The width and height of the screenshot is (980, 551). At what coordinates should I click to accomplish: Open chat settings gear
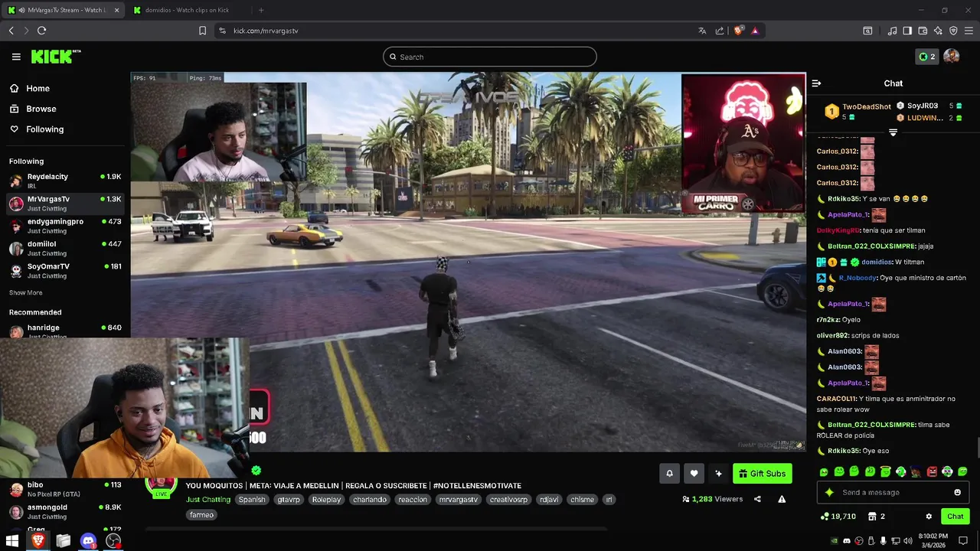click(929, 517)
